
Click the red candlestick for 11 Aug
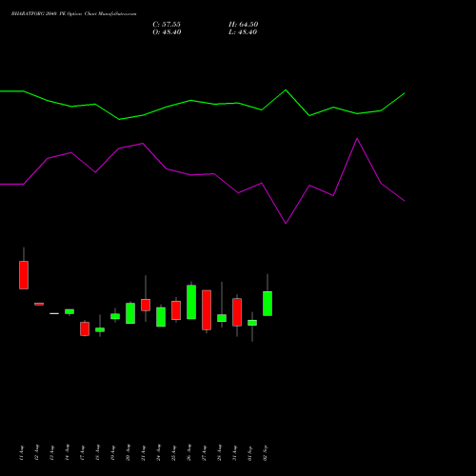point(24,275)
